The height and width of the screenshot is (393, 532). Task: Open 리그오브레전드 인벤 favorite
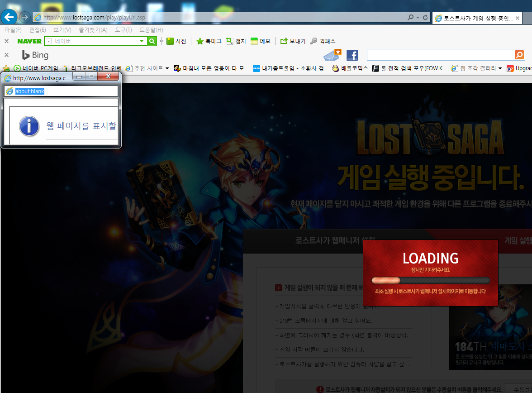point(93,68)
